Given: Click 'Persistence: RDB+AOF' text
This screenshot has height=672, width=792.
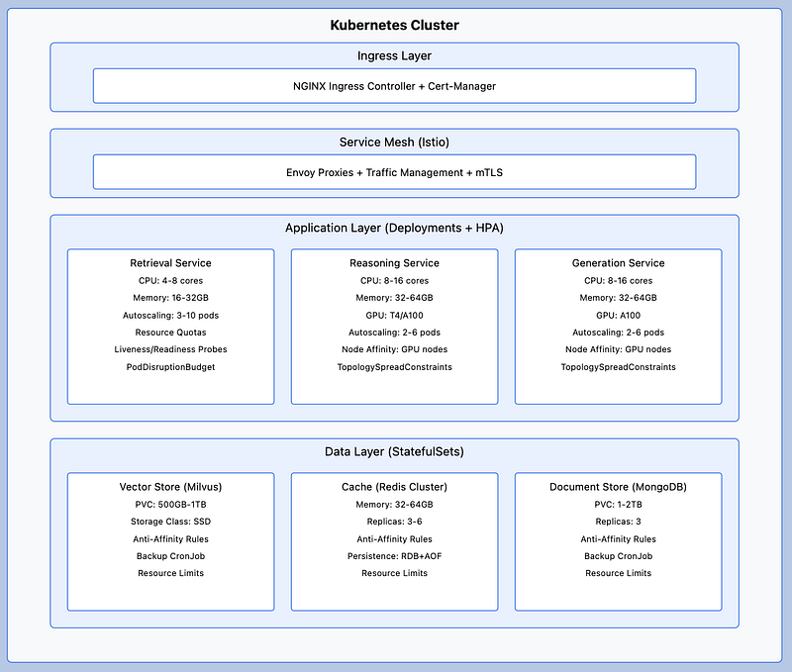Looking at the screenshot, I should (x=394, y=556).
